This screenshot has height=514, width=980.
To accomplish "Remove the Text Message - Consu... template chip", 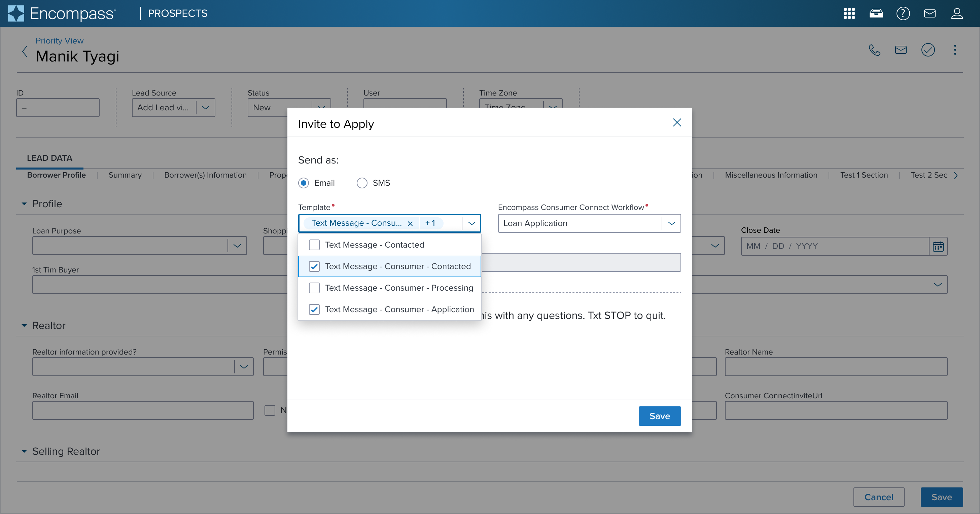I will [x=410, y=224].
